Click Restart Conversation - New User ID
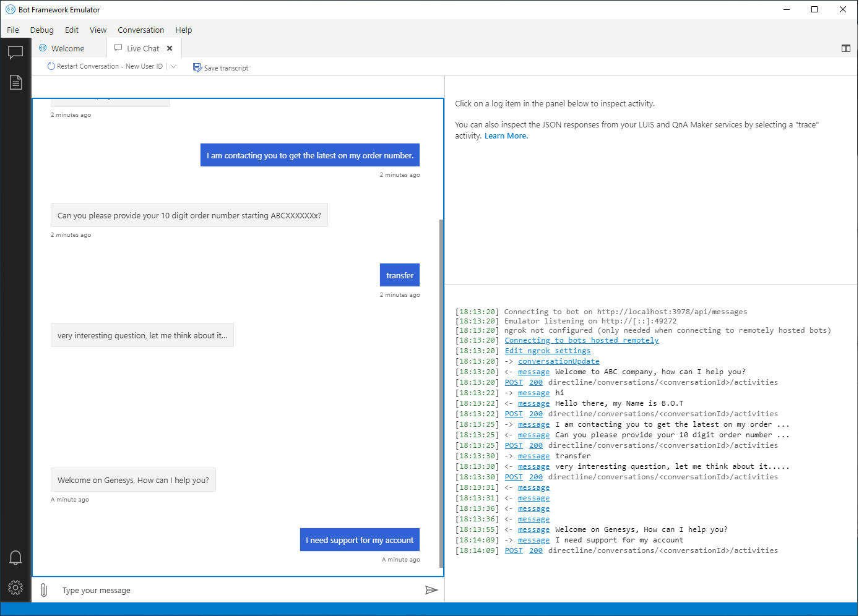 105,66
